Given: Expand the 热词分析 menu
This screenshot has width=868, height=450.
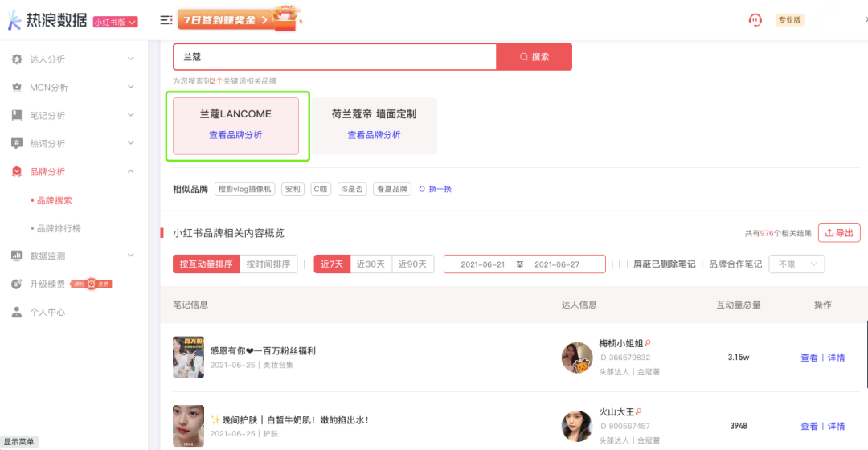Looking at the screenshot, I should click(x=131, y=143).
